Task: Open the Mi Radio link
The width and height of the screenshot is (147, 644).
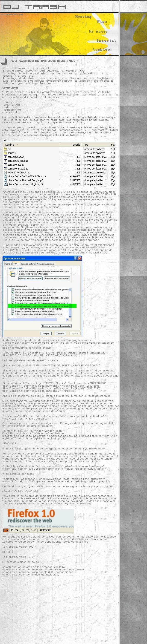Action: 98,32
